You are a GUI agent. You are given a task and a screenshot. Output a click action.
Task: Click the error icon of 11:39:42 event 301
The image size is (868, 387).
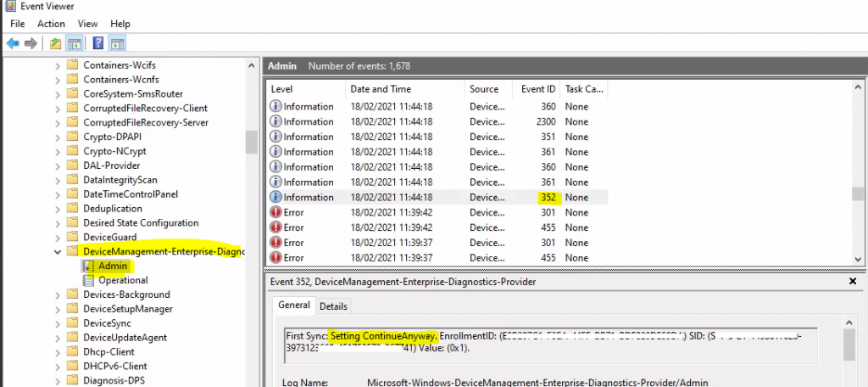click(275, 212)
